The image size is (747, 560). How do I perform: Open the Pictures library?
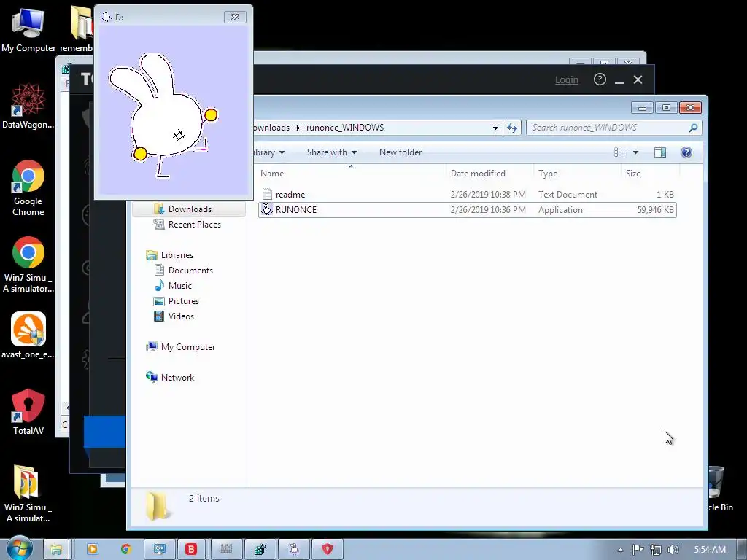pyautogui.click(x=183, y=301)
